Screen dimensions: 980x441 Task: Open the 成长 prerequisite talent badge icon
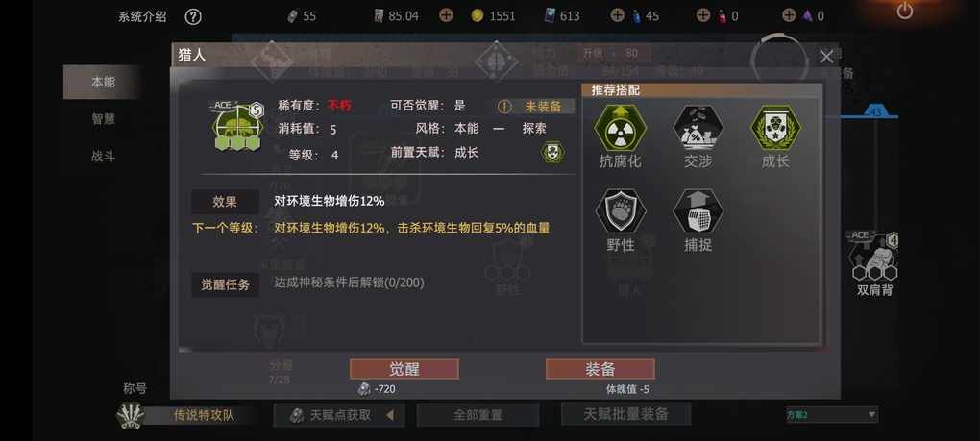(553, 153)
